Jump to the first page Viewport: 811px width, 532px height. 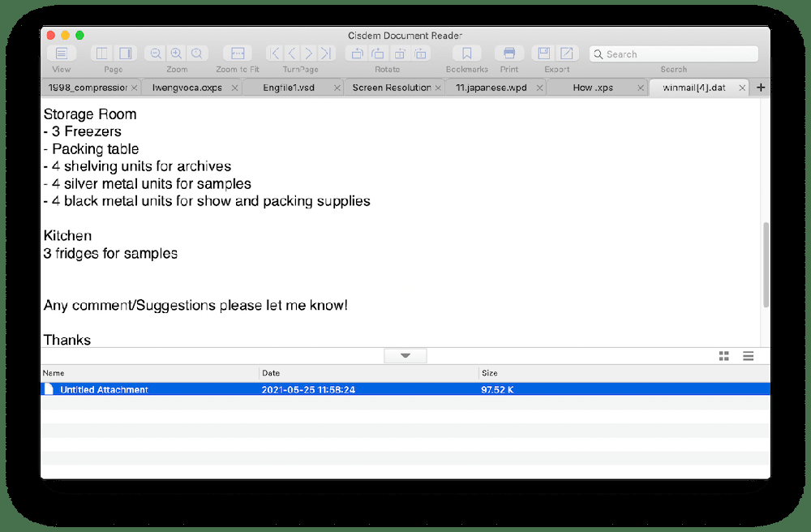coord(275,54)
